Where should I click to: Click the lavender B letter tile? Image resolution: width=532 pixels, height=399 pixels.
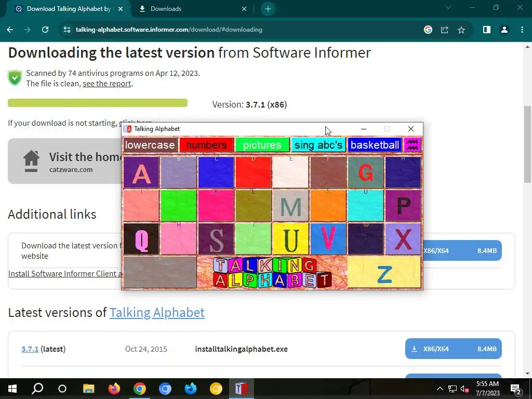pos(179,172)
